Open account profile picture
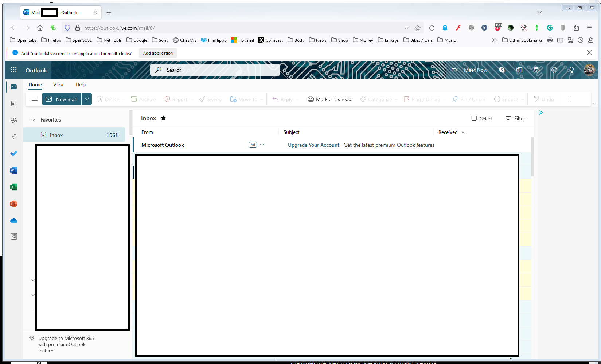 click(x=589, y=70)
